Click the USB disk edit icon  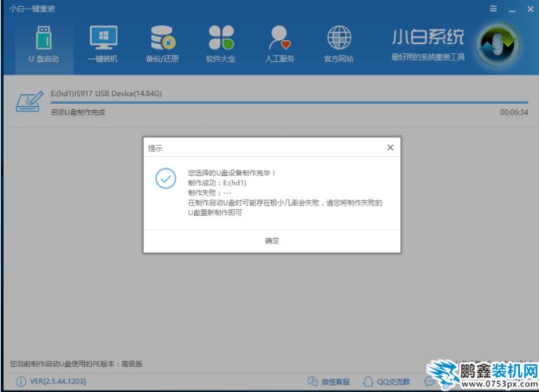(30, 101)
